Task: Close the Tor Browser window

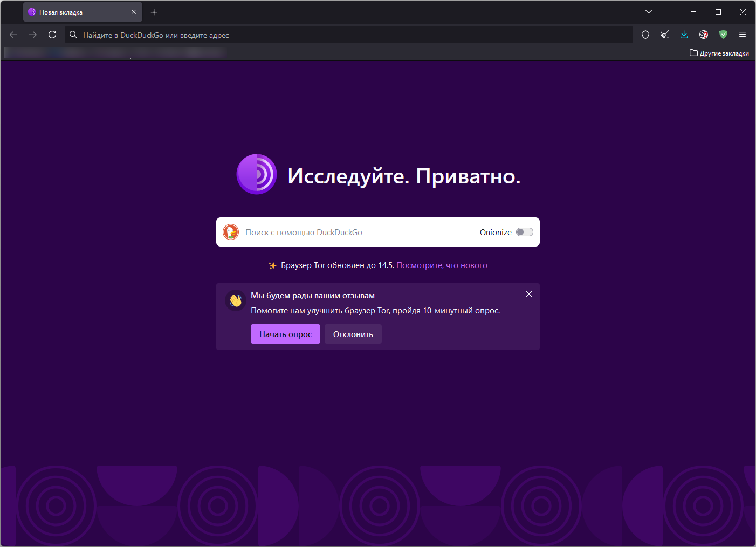Action: (x=743, y=12)
